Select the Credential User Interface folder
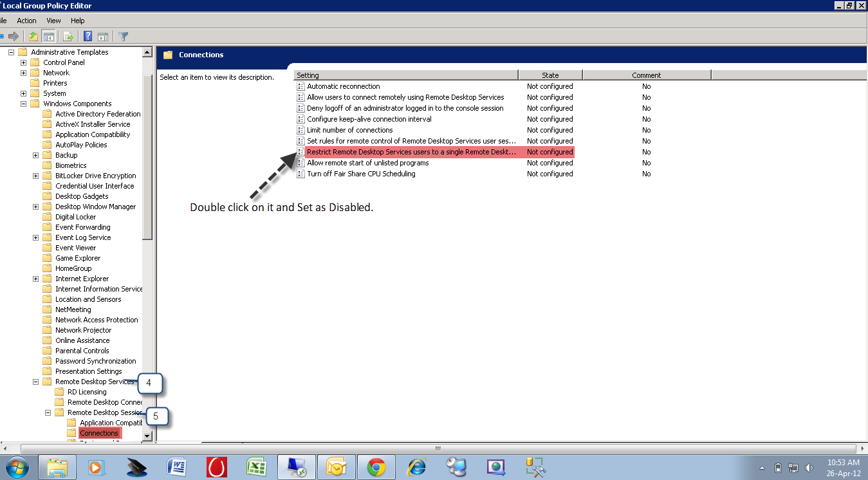Screen dimensions: 868x480 95,186
